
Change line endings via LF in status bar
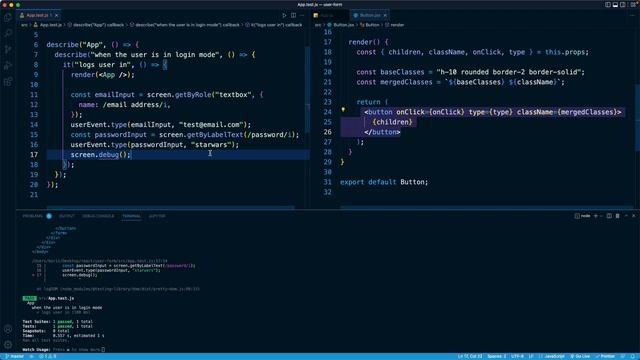(531, 356)
